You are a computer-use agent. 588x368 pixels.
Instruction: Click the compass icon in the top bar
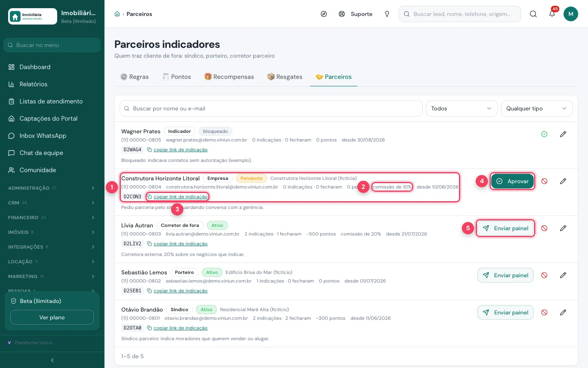point(324,14)
